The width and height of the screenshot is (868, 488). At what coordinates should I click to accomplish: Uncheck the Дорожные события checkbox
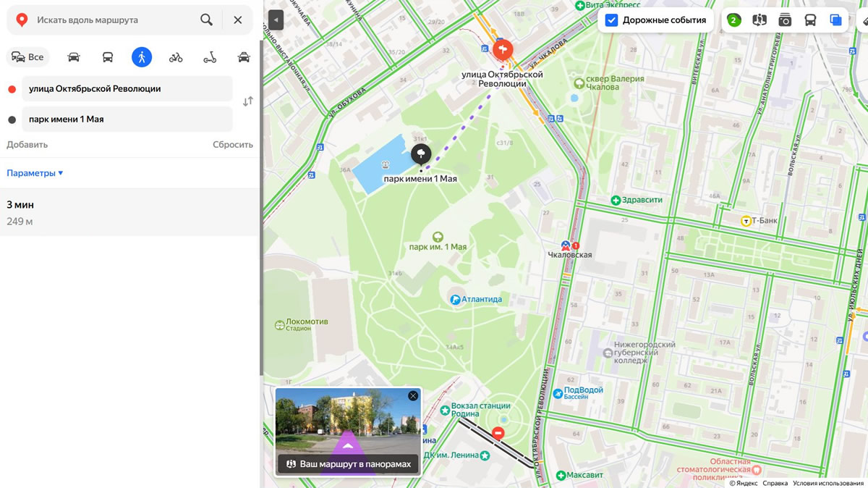click(612, 20)
